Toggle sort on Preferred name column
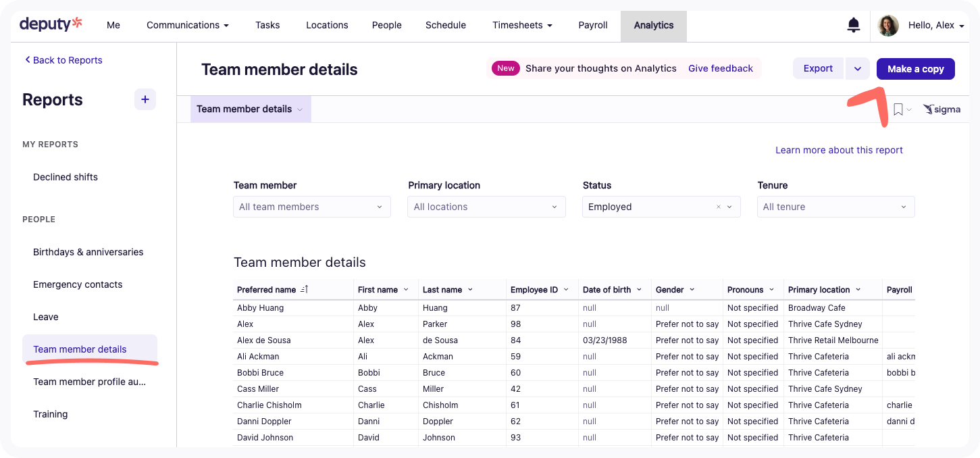Screen dimensions: 980x458 click(304, 290)
